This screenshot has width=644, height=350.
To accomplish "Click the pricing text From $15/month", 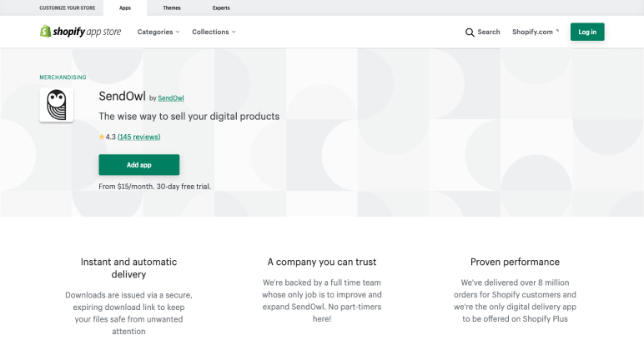I will [154, 187].
